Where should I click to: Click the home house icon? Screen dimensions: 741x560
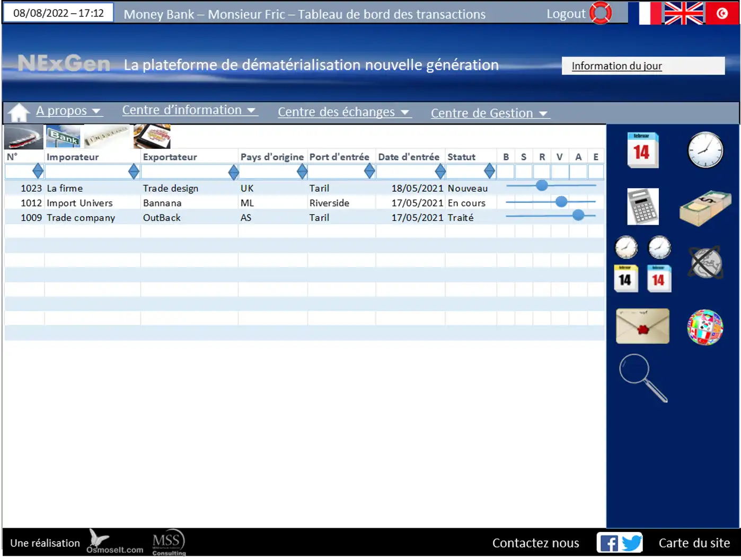tap(19, 112)
